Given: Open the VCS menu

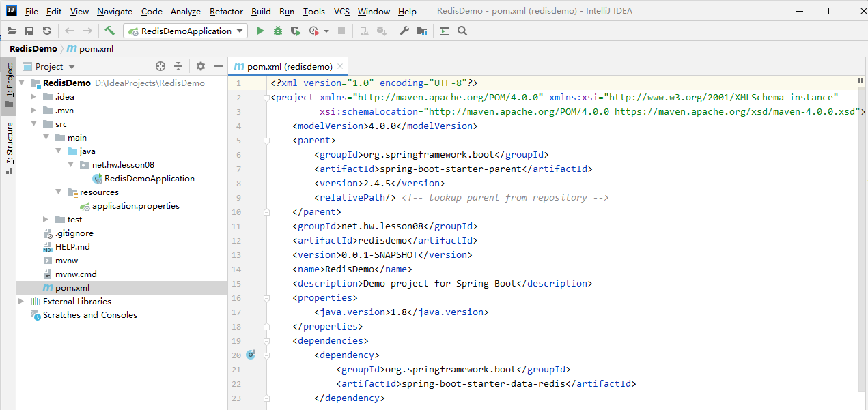Looking at the screenshot, I should 341,11.
